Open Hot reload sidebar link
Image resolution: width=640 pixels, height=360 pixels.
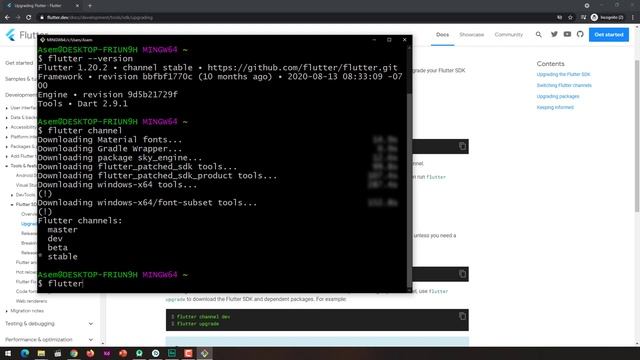(26, 272)
